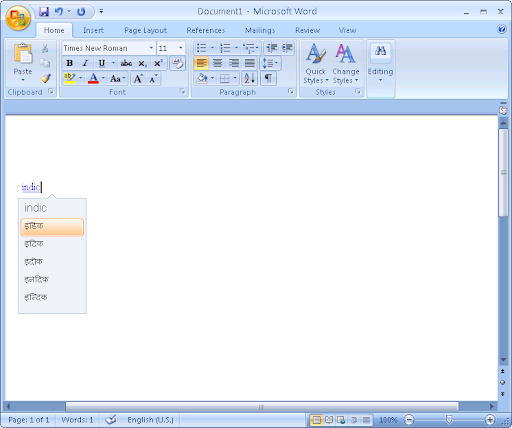This screenshot has width=512, height=428.
Task: Open paragraph shading fill bucket
Action: point(202,79)
